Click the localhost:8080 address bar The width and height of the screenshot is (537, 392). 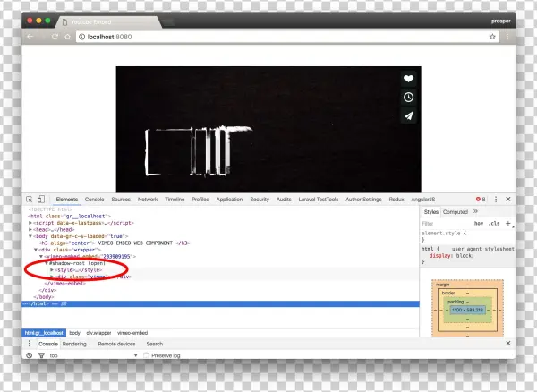coord(268,37)
